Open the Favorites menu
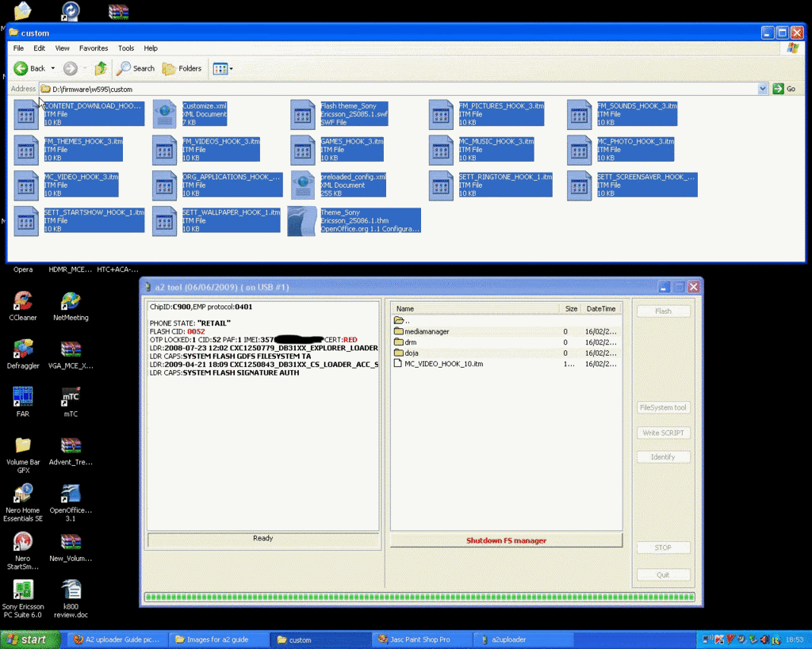 point(94,48)
